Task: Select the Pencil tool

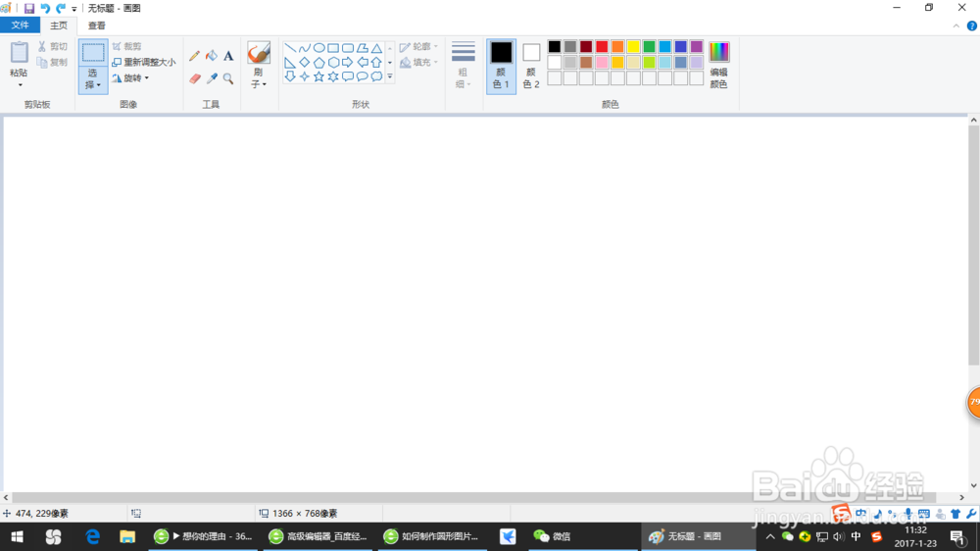Action: (194, 56)
